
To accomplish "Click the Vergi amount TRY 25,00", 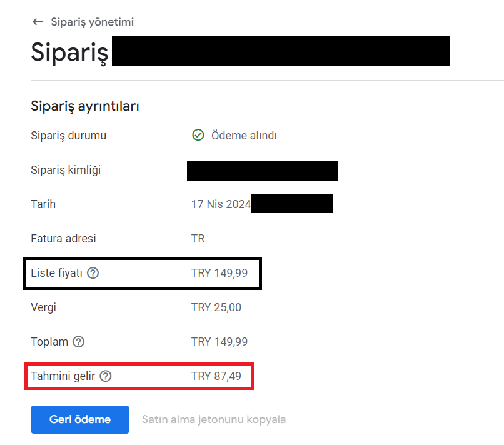I will [216, 307].
